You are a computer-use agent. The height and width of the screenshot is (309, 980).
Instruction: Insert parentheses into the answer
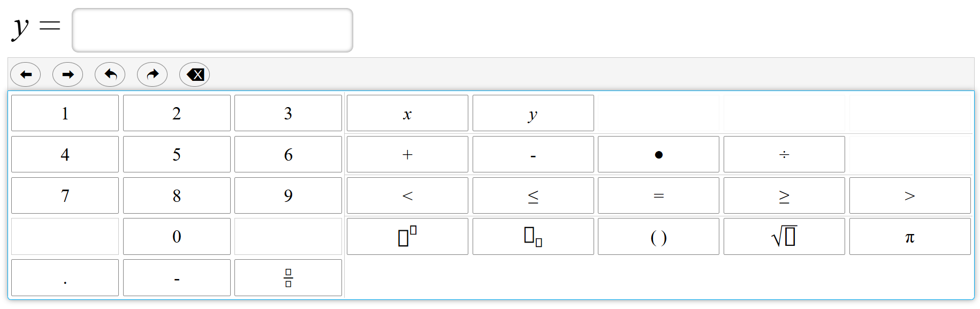[658, 236]
